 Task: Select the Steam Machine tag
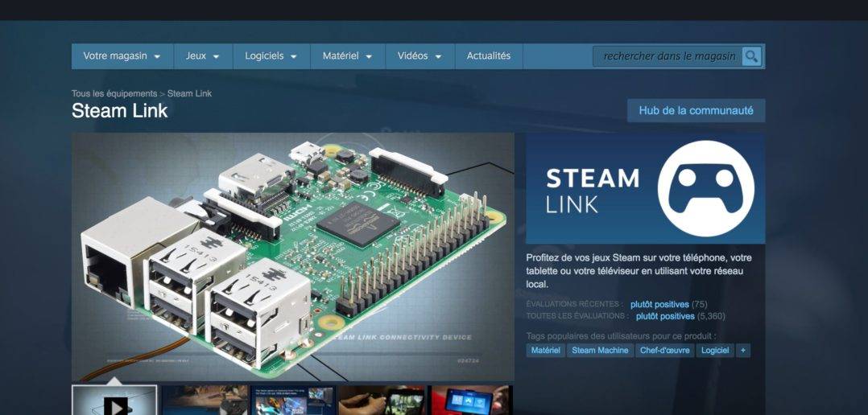600,351
